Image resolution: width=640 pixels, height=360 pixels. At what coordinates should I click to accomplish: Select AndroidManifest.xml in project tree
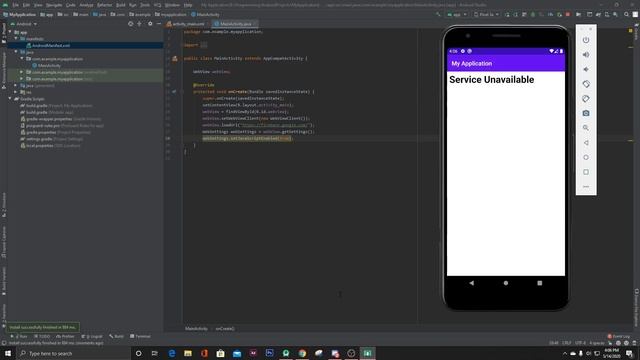(x=51, y=45)
